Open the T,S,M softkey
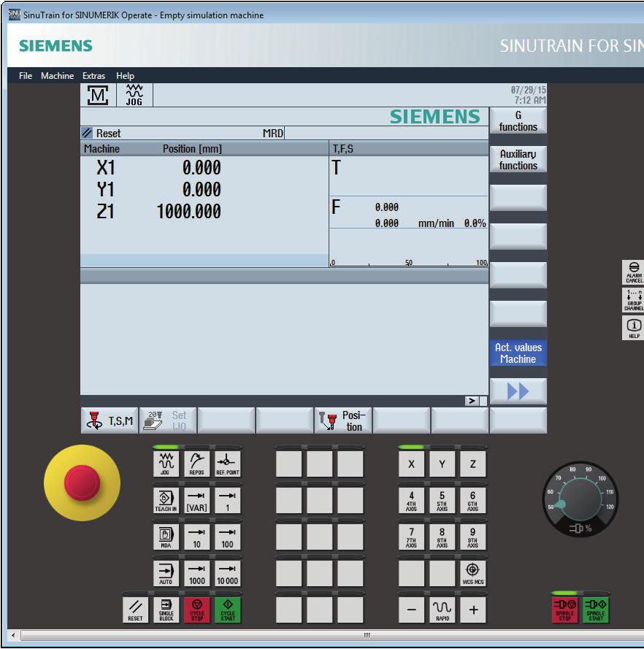The image size is (644, 649). point(110,420)
